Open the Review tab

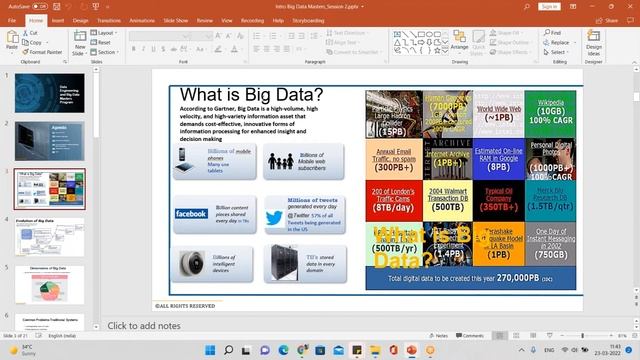click(x=205, y=20)
